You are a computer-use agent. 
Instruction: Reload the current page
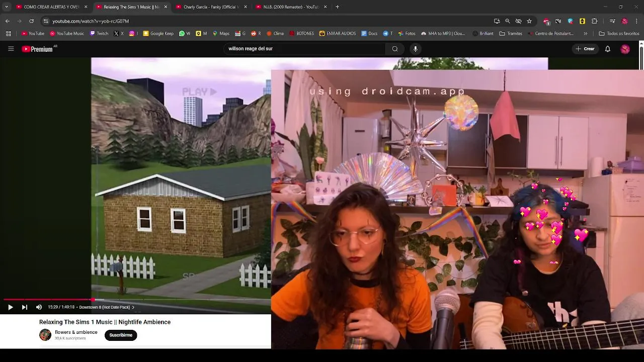click(31, 21)
